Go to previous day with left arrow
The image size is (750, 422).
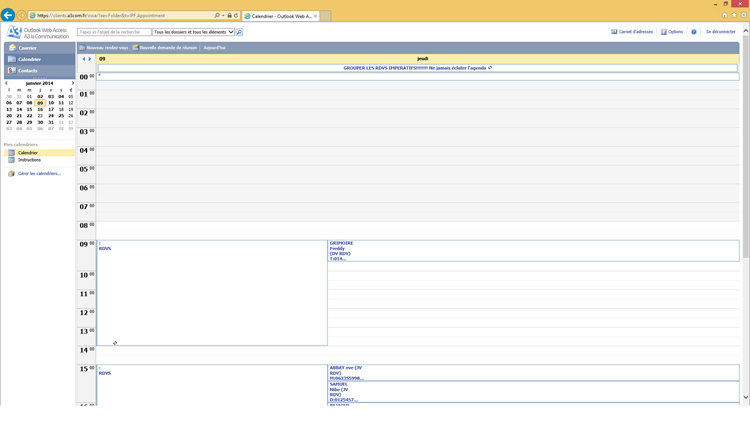point(84,59)
